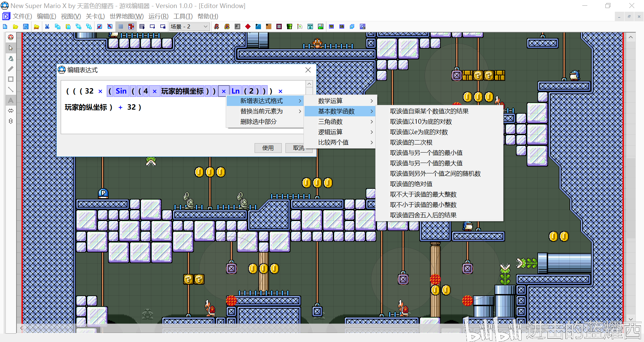This screenshot has width=644, height=342.
Task: Click the landscape picture toolbar icon
Action: tap(321, 26)
